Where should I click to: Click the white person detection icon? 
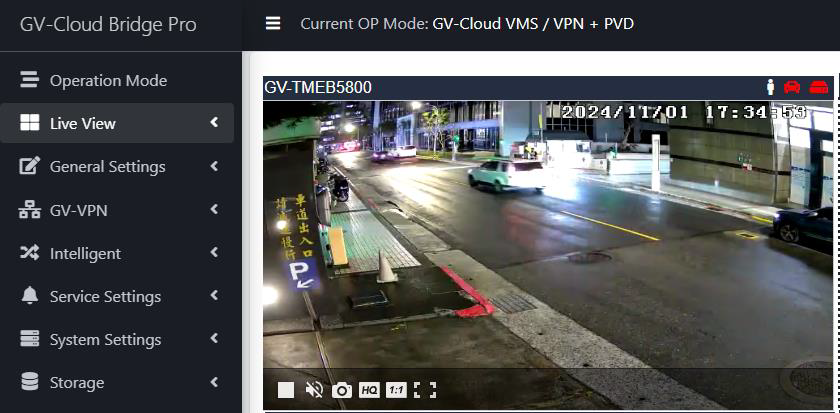coord(771,87)
